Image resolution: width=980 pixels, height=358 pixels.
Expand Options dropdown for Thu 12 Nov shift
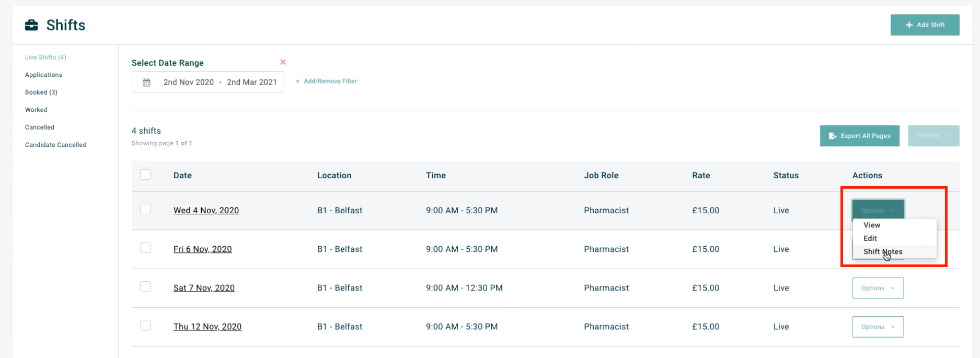pos(878,327)
